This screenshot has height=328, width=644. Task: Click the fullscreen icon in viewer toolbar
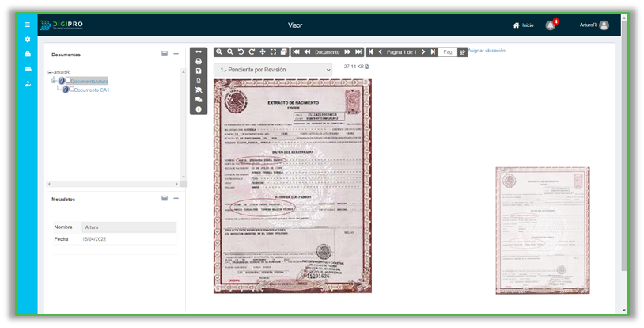273,51
